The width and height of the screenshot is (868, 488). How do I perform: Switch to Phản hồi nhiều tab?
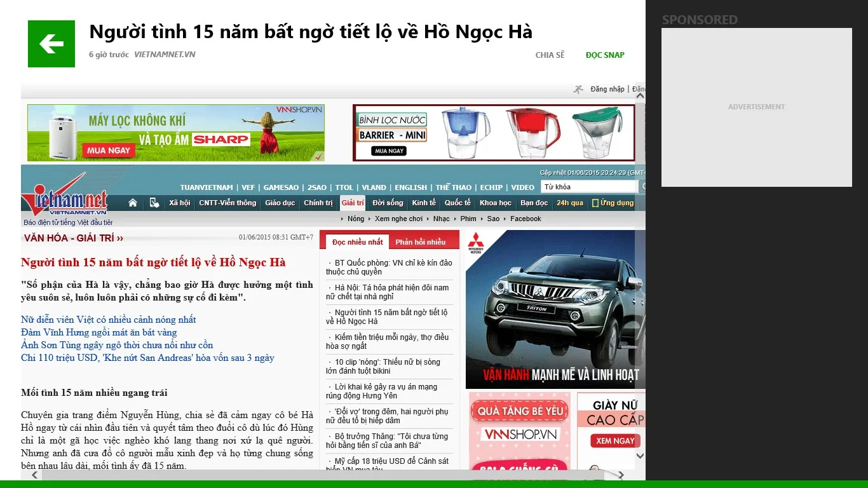[421, 242]
